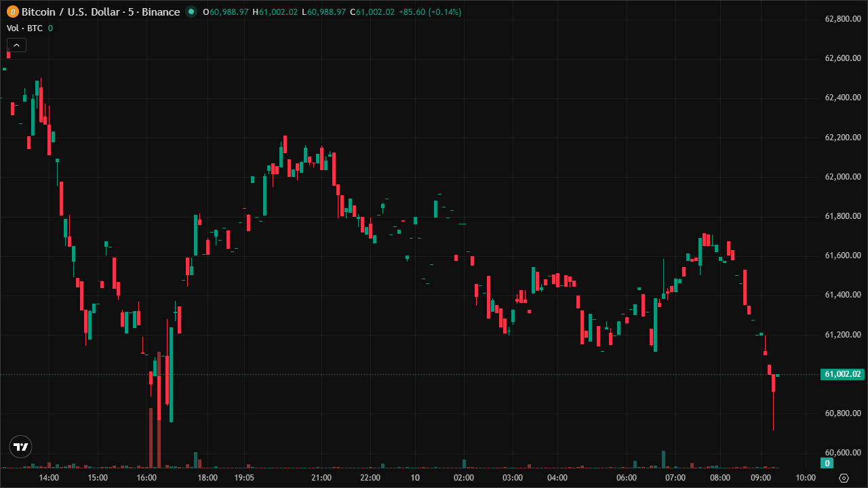Screen dimensions: 868x488
Task: Click the 61,200.00 price axis label
Action: [x=843, y=335]
